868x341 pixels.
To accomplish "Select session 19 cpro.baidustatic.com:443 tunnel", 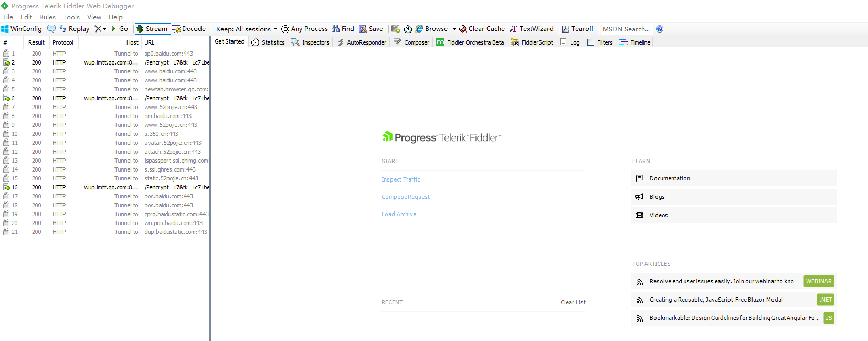I will (105, 214).
